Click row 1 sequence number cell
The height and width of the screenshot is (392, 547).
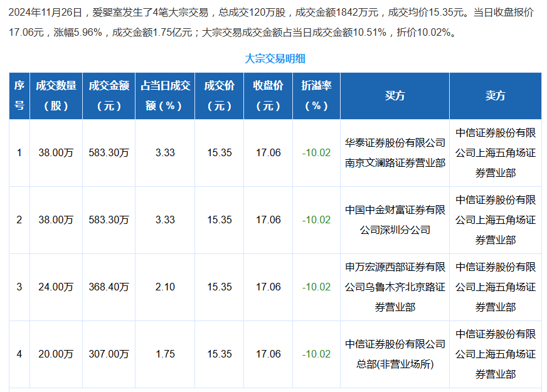pos(19,153)
